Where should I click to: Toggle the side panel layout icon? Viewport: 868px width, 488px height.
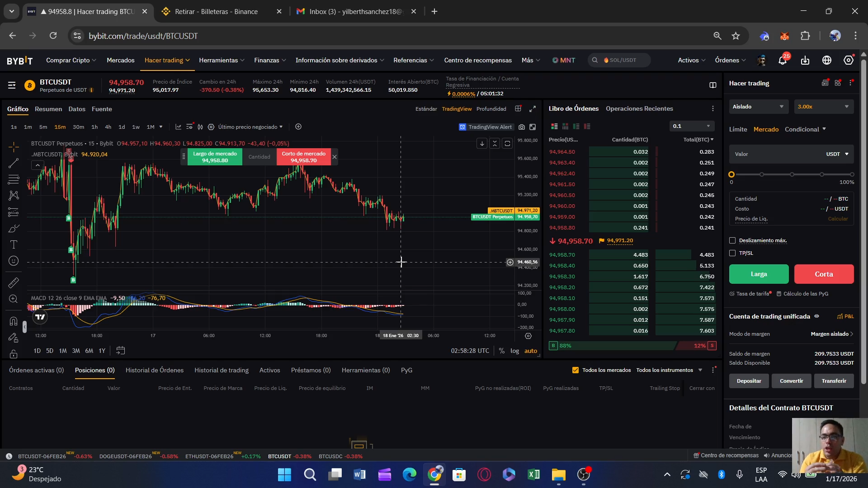click(713, 85)
